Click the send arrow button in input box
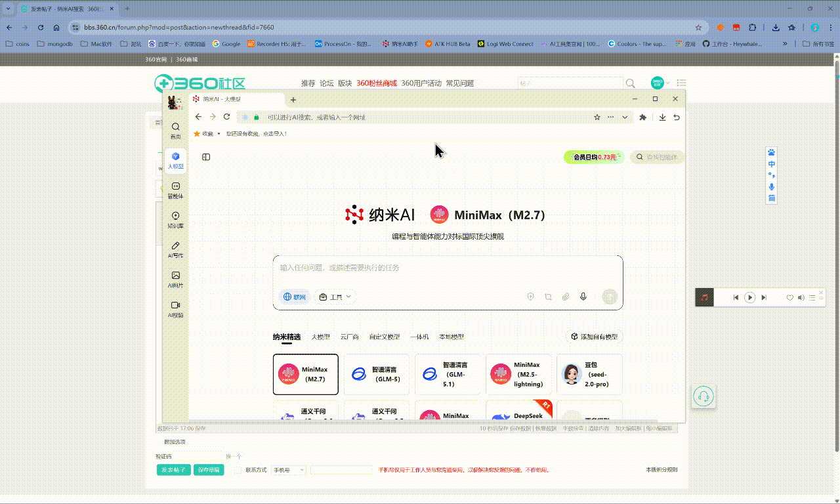This screenshot has height=504, width=840. (x=610, y=297)
